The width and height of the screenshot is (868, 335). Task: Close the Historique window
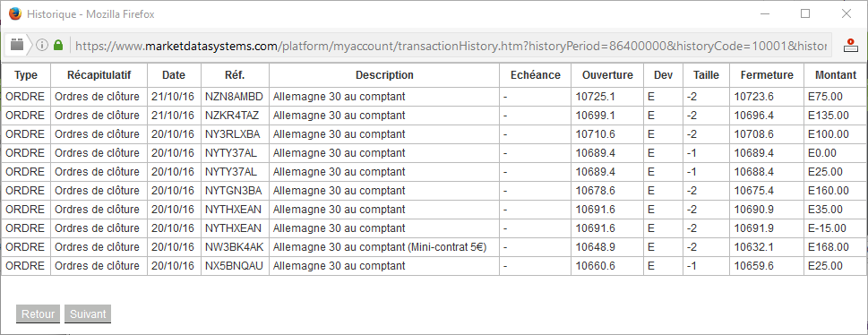[847, 13]
